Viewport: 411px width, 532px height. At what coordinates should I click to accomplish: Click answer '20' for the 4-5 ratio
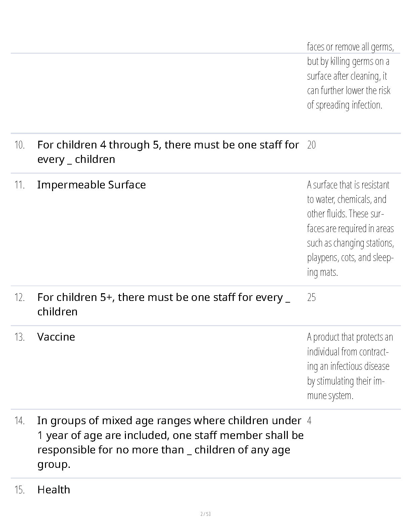click(311, 145)
